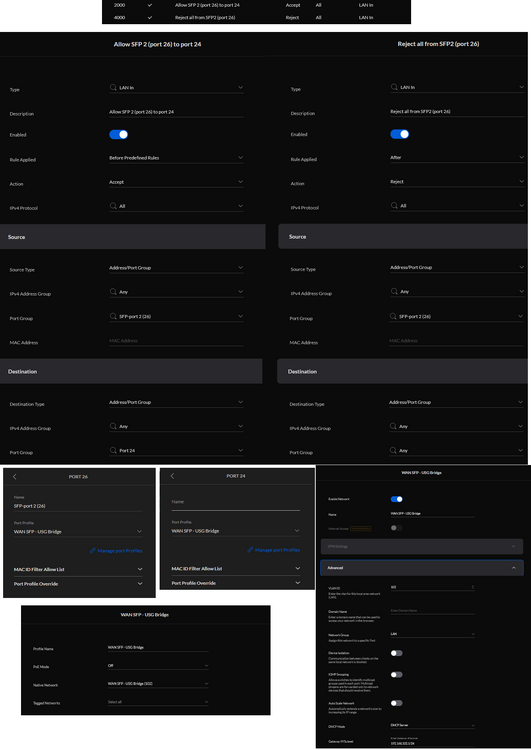Select rule row 4000 in the table

click(256, 17)
